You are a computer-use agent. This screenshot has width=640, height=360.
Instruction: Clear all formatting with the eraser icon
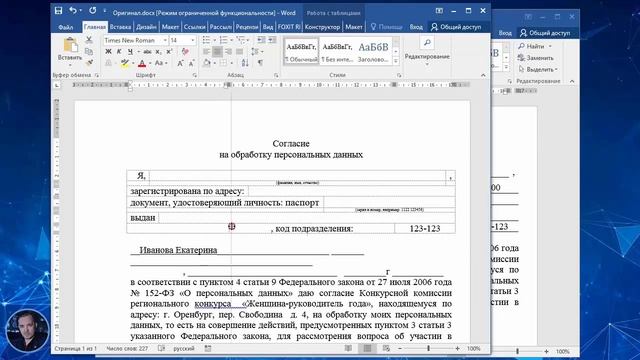pos(185,52)
